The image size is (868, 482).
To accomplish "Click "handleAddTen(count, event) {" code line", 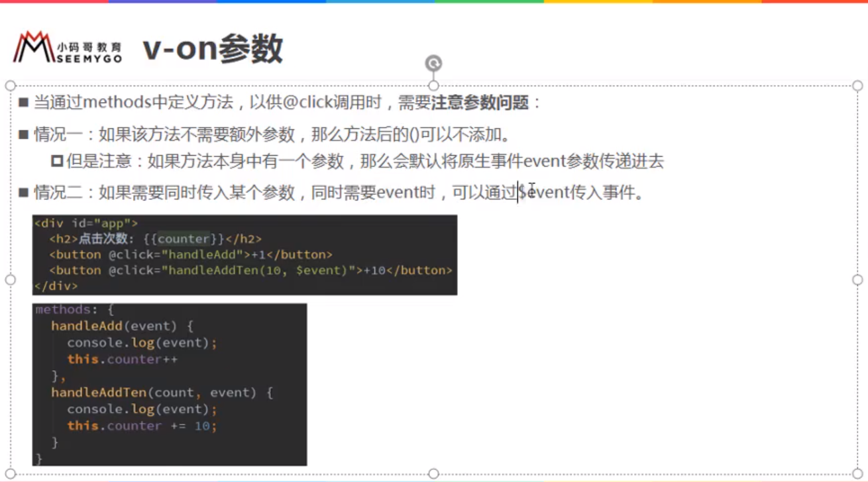I will pyautogui.click(x=162, y=393).
